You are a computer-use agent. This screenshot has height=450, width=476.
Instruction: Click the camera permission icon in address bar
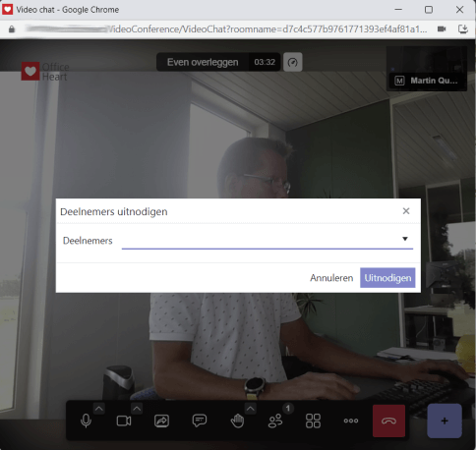click(442, 29)
